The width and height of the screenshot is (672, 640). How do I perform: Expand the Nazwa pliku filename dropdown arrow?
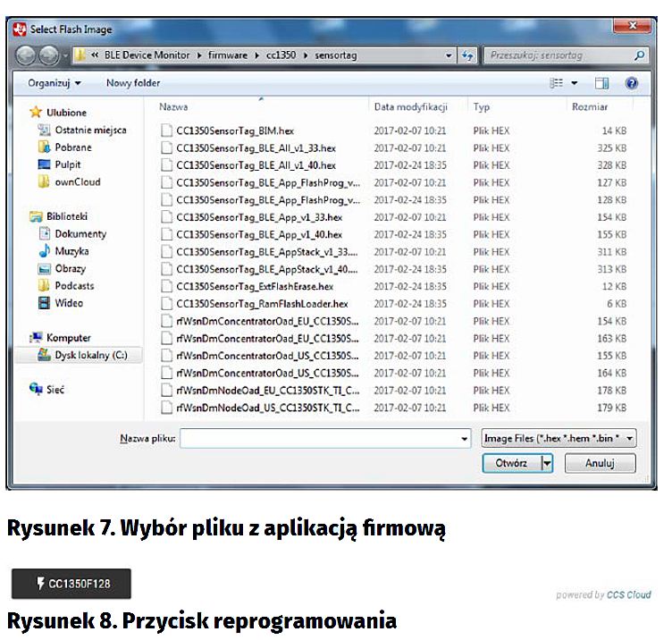tap(464, 439)
